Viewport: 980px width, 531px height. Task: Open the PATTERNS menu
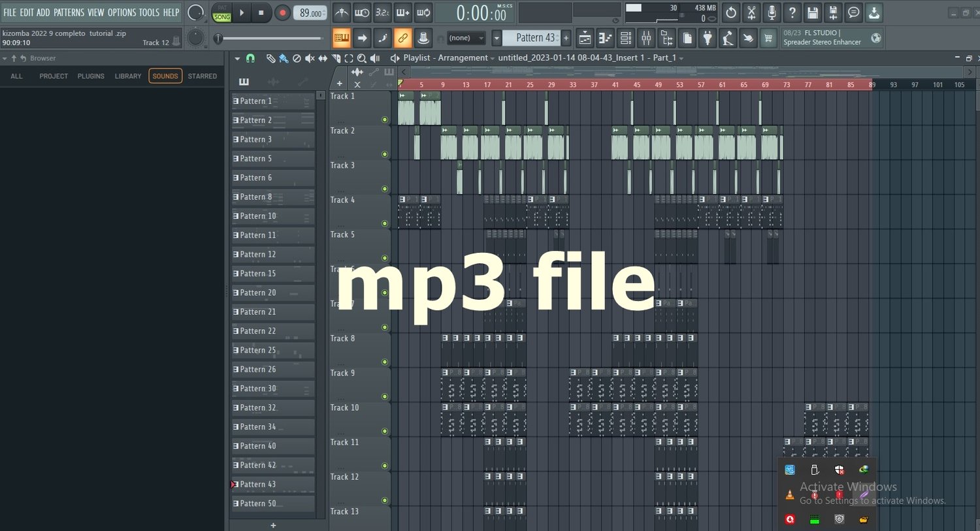pos(69,12)
